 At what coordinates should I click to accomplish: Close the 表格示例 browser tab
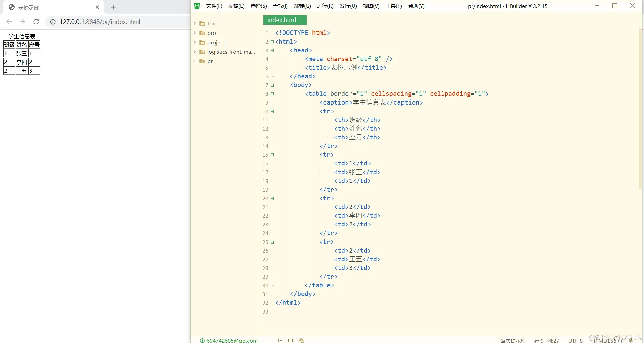coord(97,7)
